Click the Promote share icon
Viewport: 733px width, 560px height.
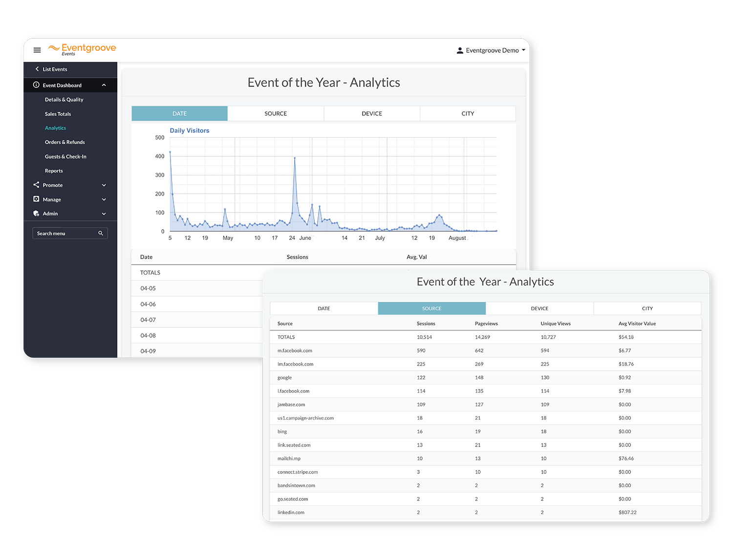(x=36, y=185)
